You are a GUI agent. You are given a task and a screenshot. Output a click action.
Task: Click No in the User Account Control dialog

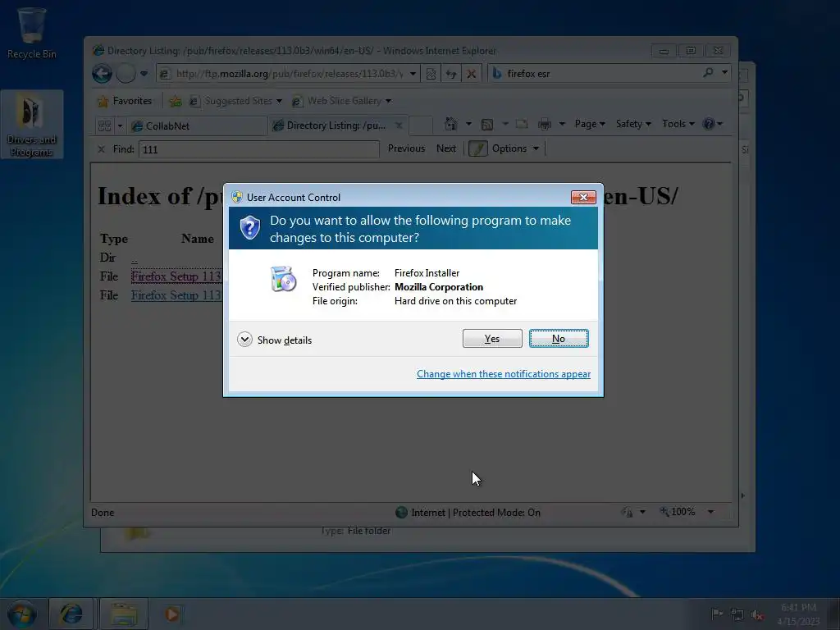tap(558, 339)
